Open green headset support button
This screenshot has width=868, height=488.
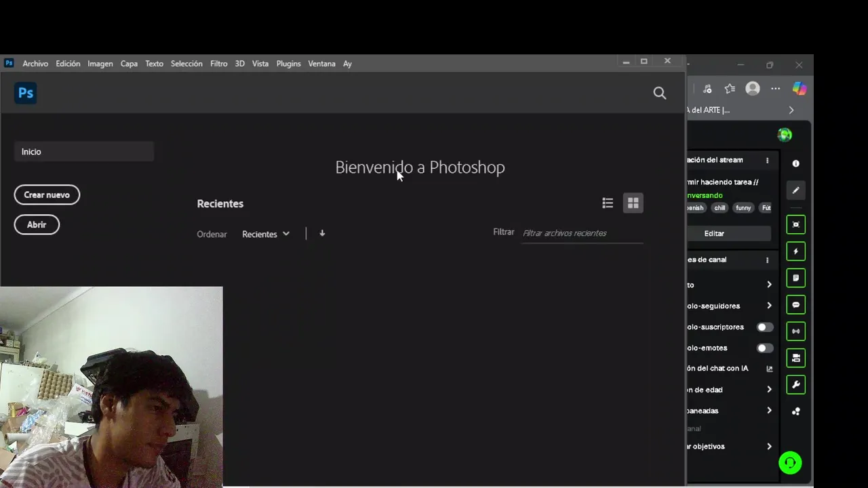coord(790,463)
